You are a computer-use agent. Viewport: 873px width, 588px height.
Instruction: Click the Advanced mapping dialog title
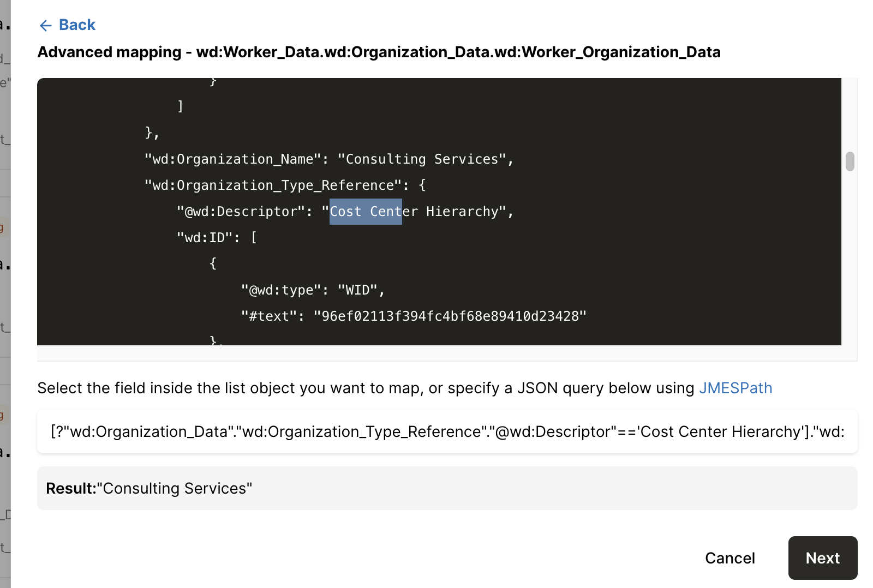click(379, 52)
